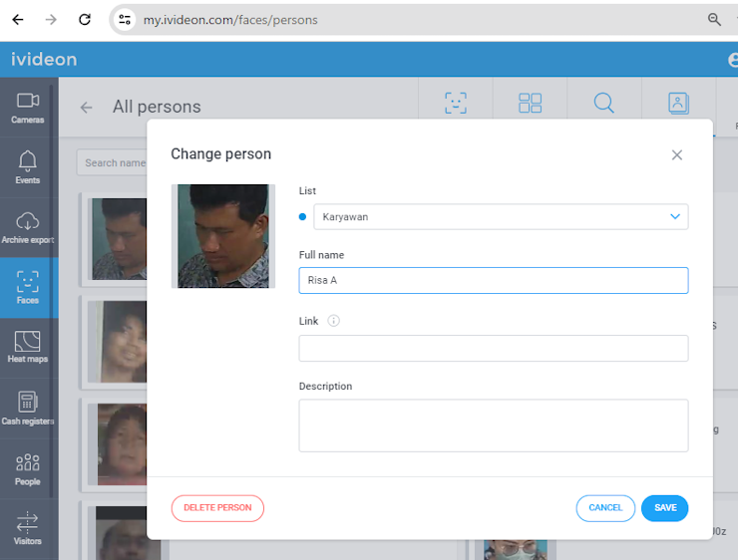Open Cash registers in sidebar
Viewport: 738px width, 560px height.
(x=27, y=409)
